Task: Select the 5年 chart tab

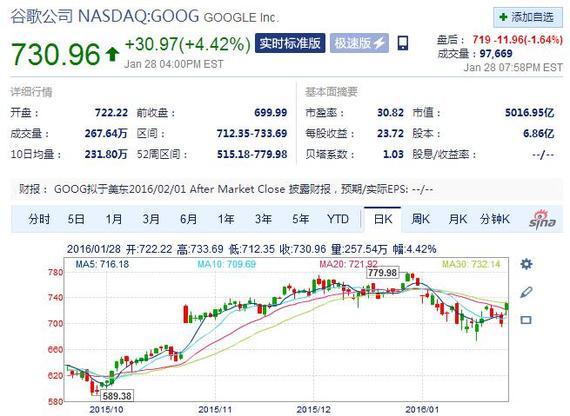Action: pos(301,219)
